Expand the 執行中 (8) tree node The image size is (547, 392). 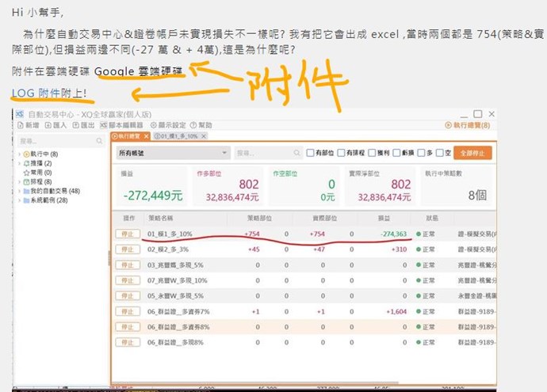tap(19, 153)
